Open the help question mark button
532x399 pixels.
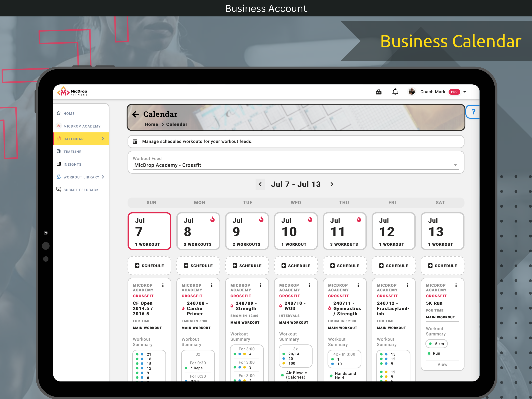point(473,112)
